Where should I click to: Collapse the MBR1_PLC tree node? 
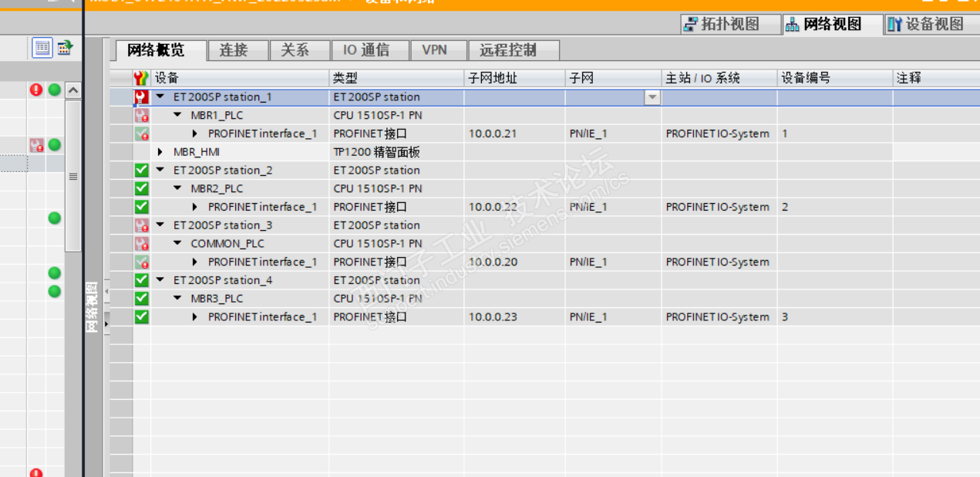click(177, 116)
